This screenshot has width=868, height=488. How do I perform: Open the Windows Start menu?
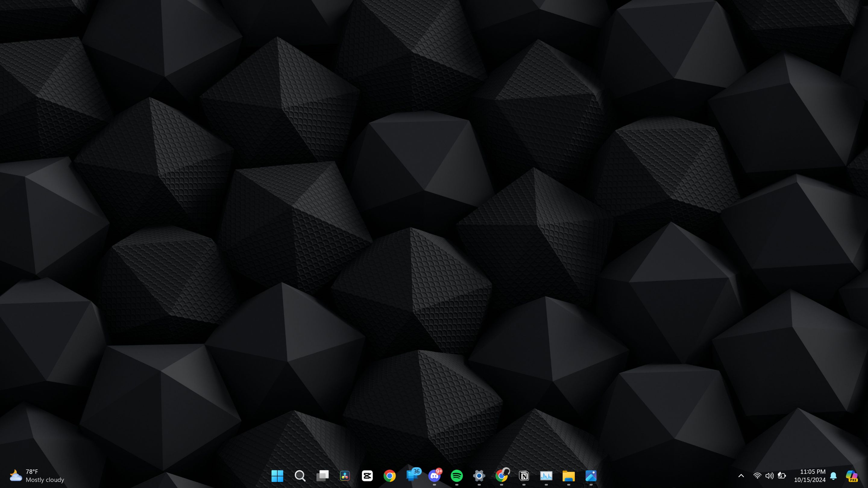pos(277,476)
